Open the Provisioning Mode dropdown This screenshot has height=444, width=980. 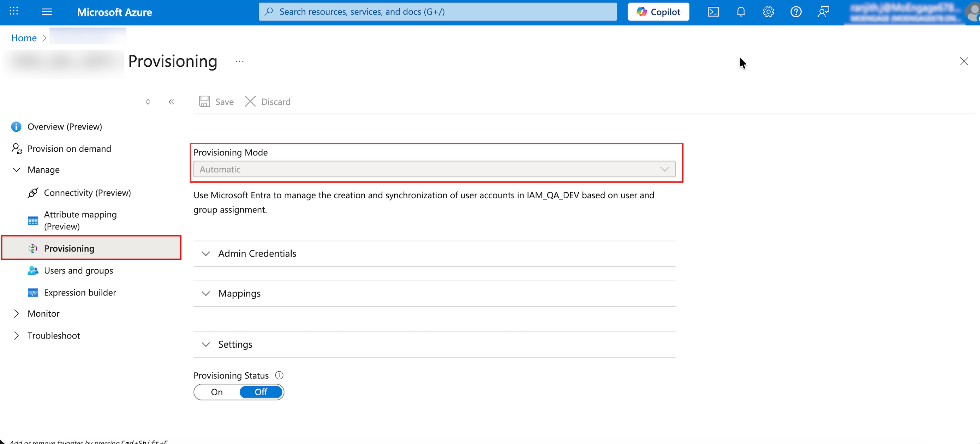coord(434,169)
